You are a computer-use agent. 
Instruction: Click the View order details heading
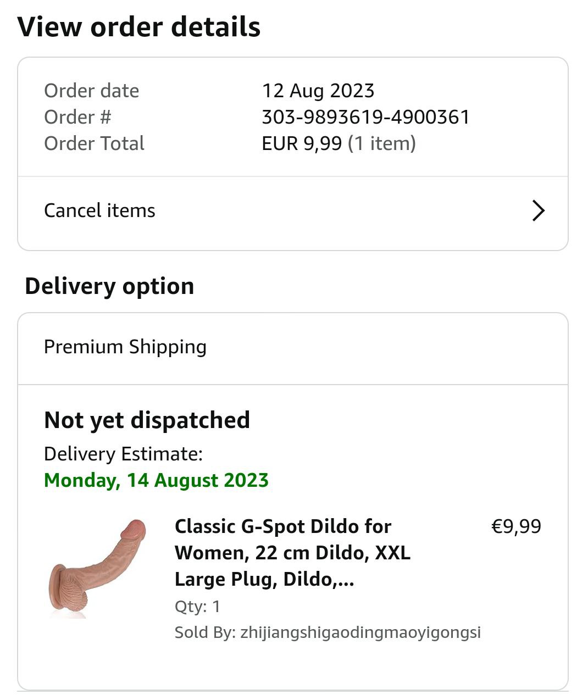tap(139, 27)
